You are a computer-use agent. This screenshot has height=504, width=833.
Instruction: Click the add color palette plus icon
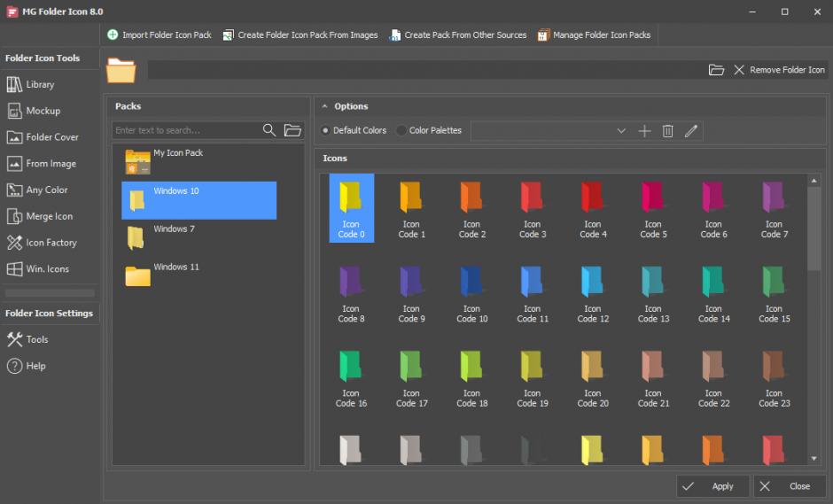644,131
